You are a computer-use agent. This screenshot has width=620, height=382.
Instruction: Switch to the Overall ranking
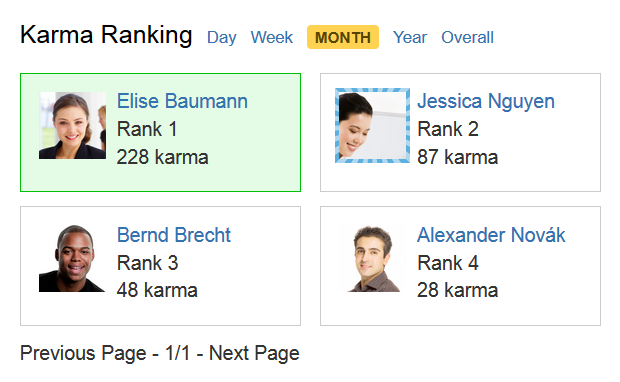click(x=467, y=38)
